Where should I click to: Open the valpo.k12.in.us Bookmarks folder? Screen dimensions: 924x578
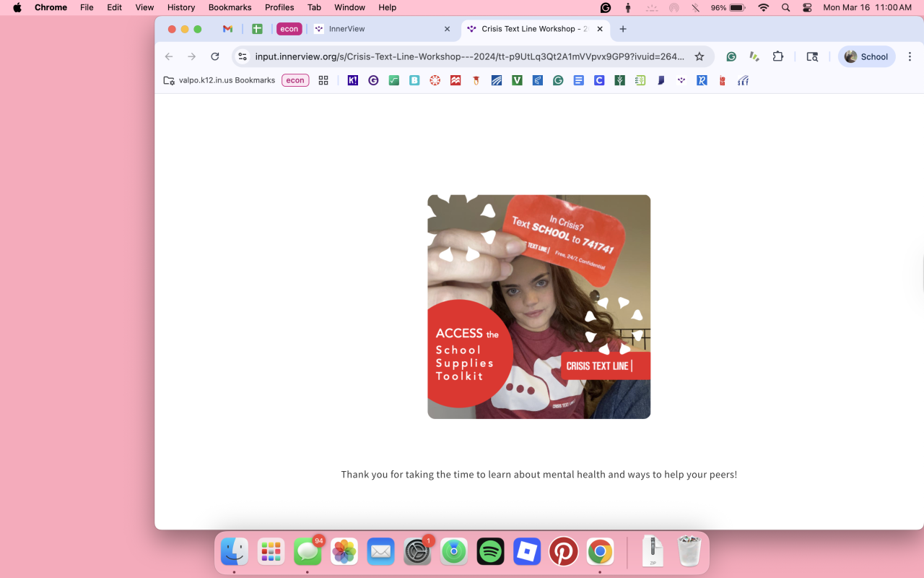tap(219, 80)
